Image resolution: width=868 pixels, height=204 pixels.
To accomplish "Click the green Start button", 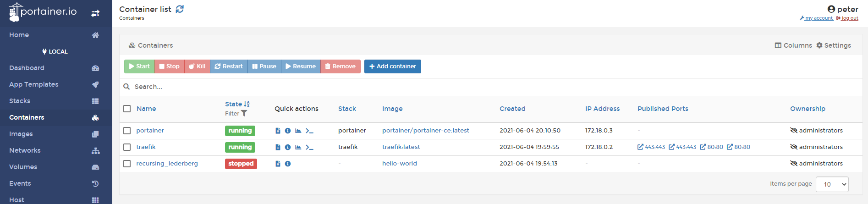I will (x=139, y=66).
